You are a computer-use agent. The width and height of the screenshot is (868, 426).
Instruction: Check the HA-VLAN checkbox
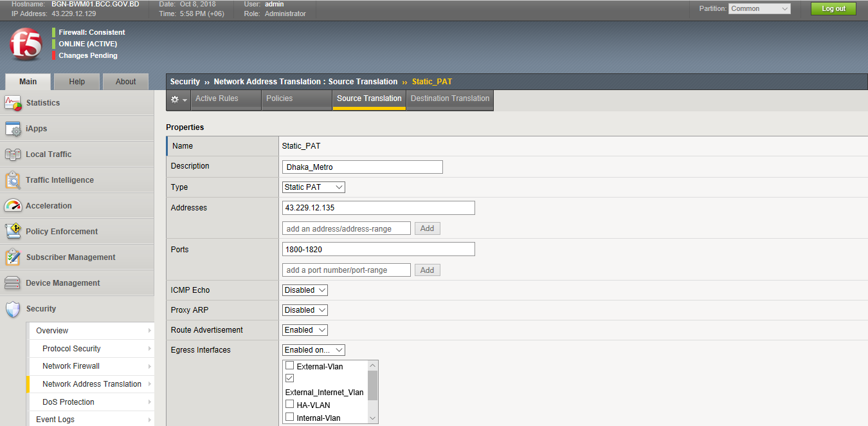[289, 405]
